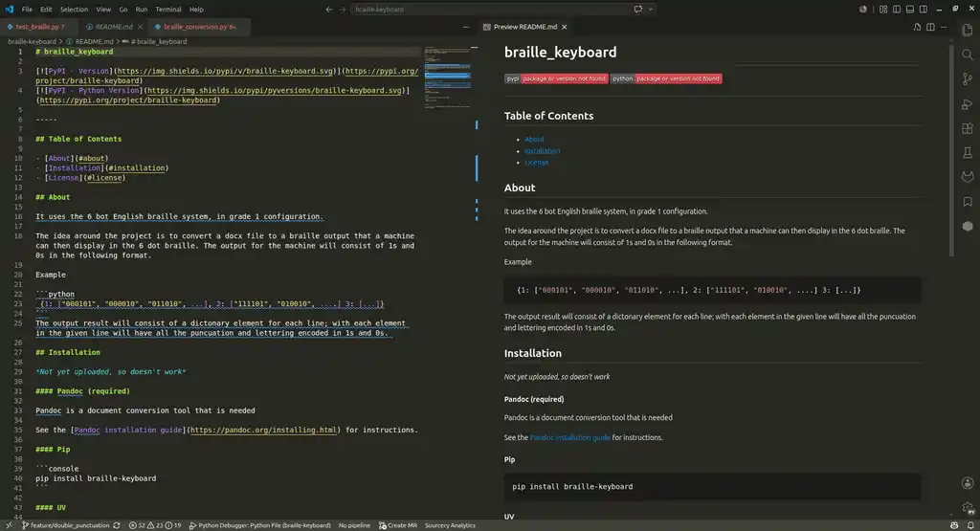Click the Pandoc installation guide link in preview
This screenshot has width=980, height=531.
click(570, 437)
